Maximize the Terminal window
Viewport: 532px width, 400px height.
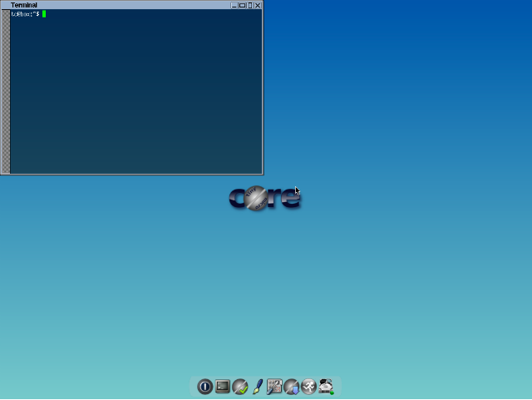coord(242,5)
